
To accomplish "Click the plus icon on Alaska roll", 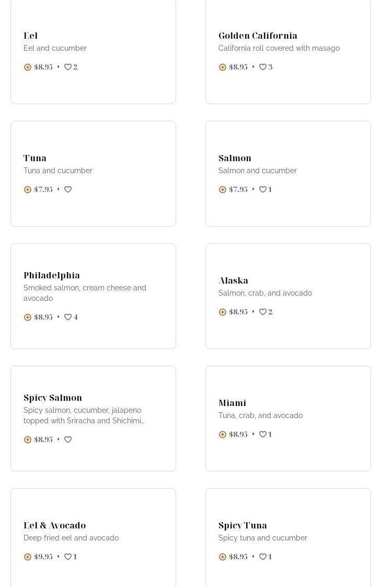I will click(x=223, y=312).
